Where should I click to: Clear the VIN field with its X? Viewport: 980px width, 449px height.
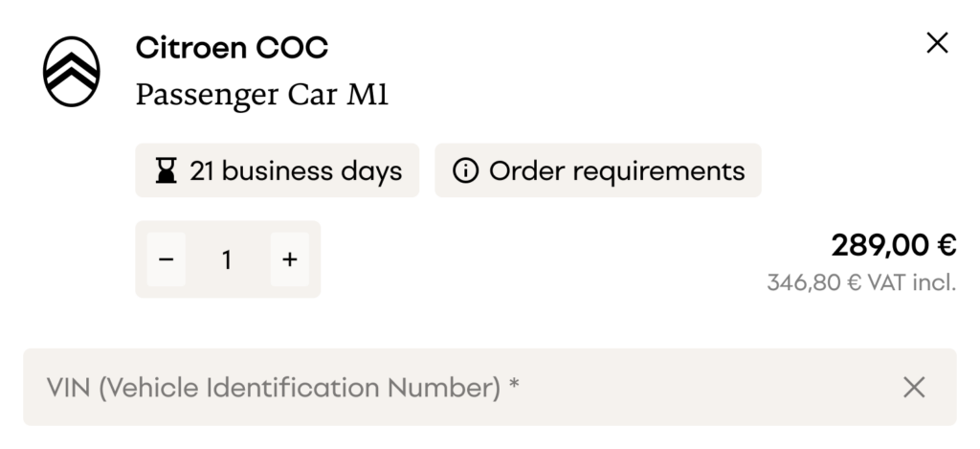click(x=914, y=387)
